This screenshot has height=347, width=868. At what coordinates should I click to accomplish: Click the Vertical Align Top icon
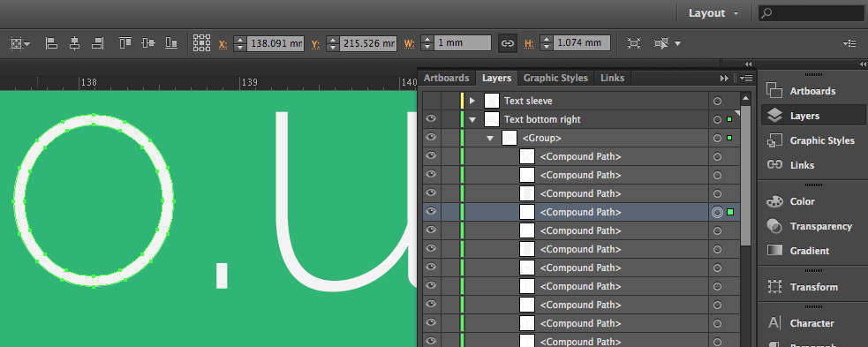point(125,42)
